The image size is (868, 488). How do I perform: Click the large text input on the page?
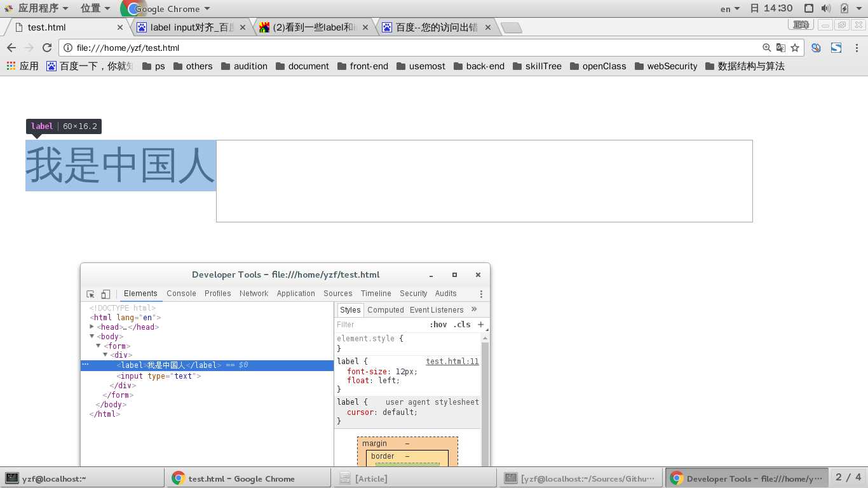coord(484,181)
